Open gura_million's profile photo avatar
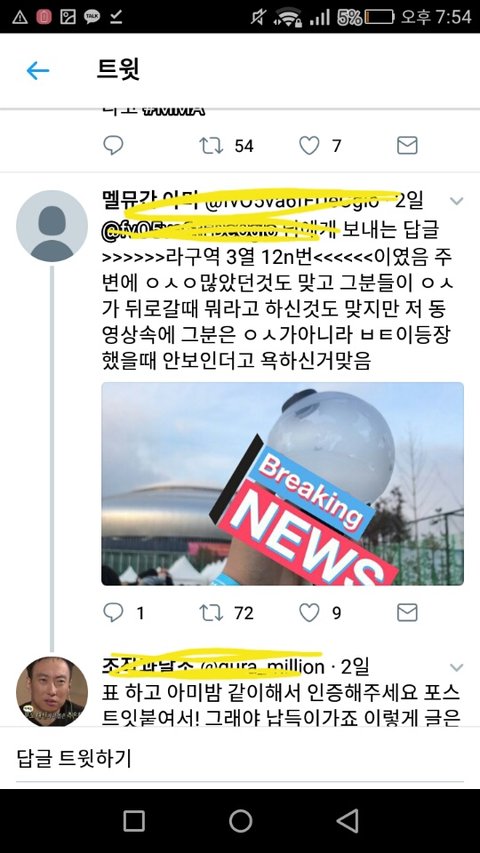 pyautogui.click(x=52, y=691)
